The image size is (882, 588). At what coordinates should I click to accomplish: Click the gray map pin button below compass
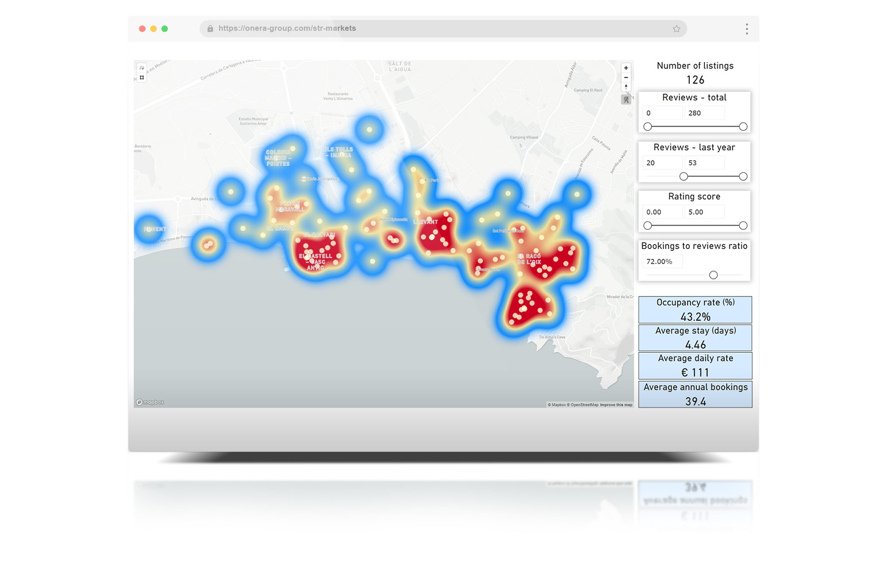(626, 99)
